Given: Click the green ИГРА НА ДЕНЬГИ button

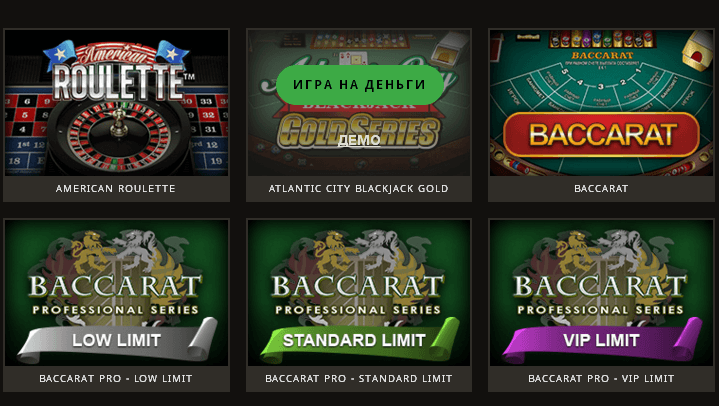Looking at the screenshot, I should (359, 84).
